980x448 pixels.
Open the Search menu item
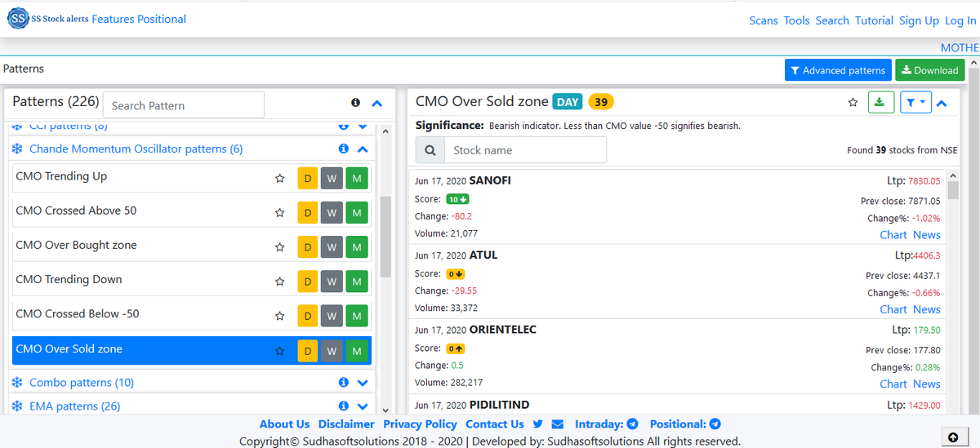[x=832, y=20]
